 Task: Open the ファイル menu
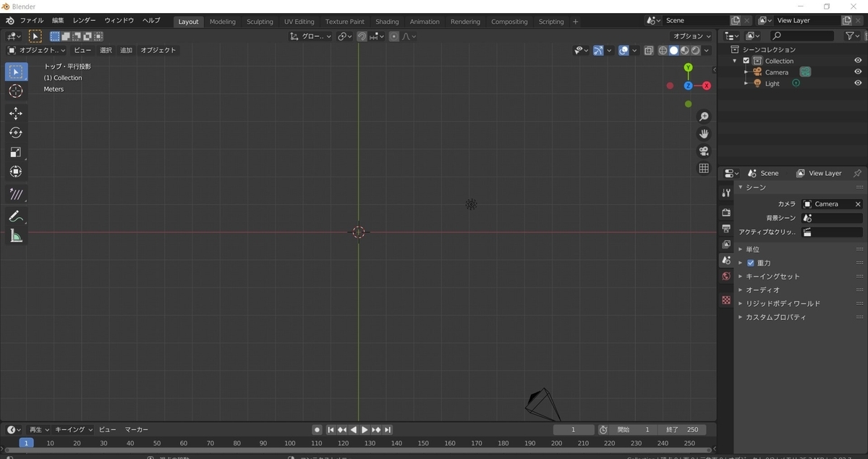tap(32, 21)
